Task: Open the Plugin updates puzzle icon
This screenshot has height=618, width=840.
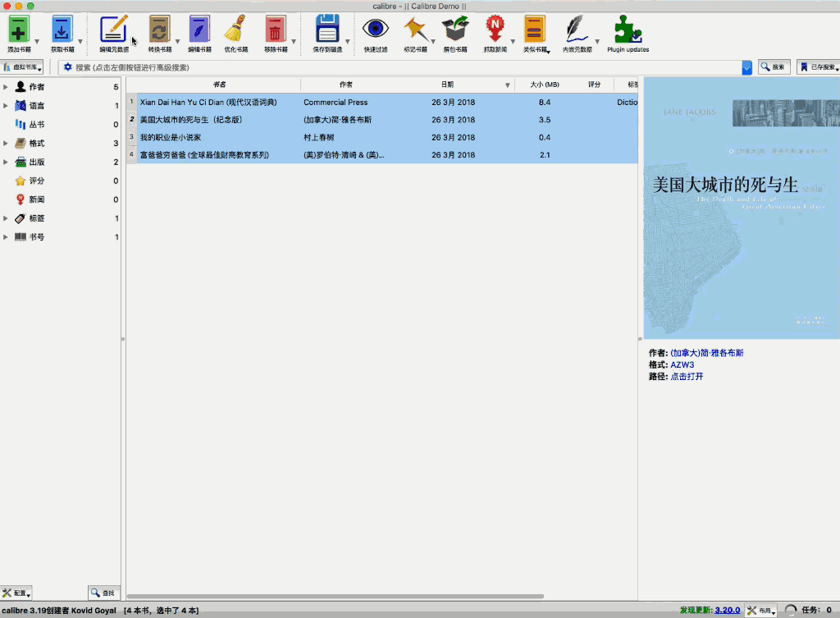Action: tap(628, 30)
